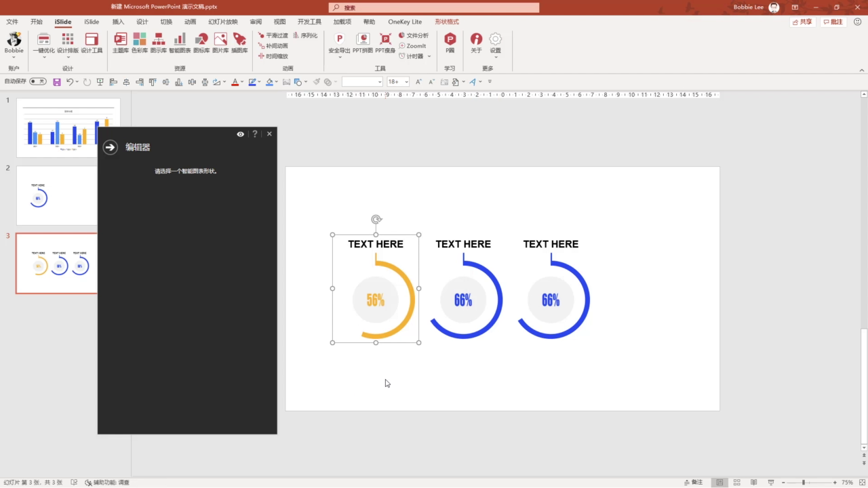Start slideshow from status bar icon

(772, 483)
